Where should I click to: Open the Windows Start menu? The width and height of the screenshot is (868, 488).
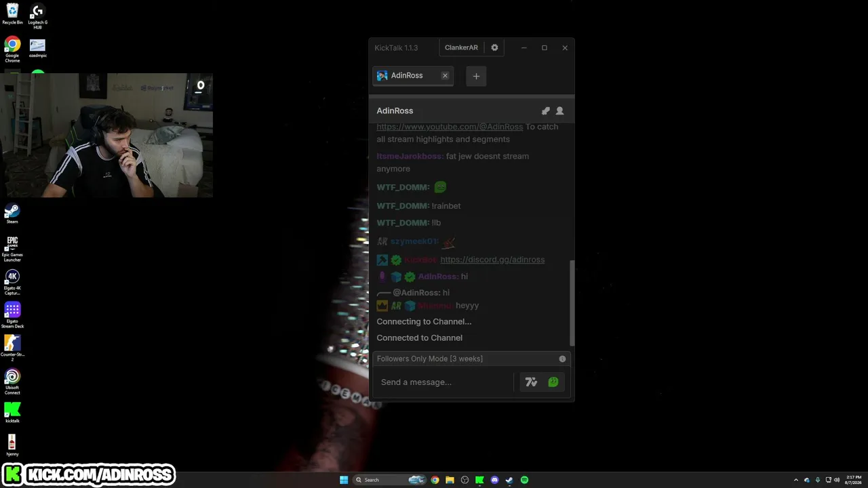pos(344,480)
